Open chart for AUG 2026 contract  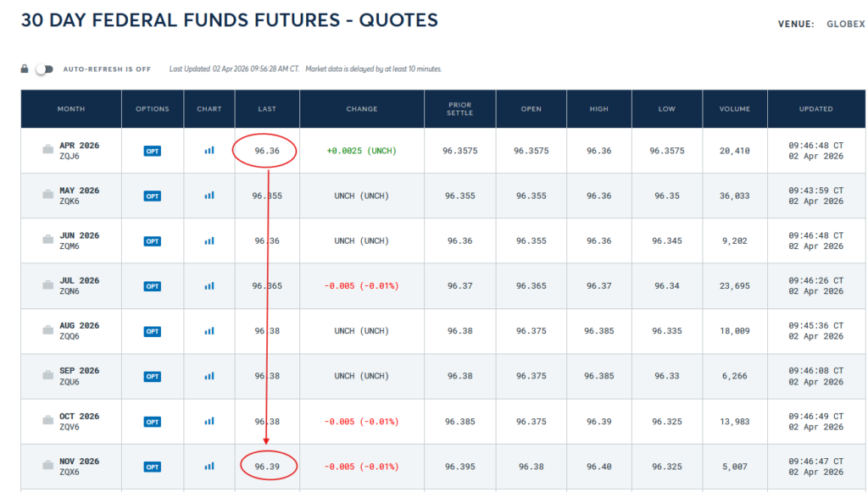pyautogui.click(x=209, y=330)
